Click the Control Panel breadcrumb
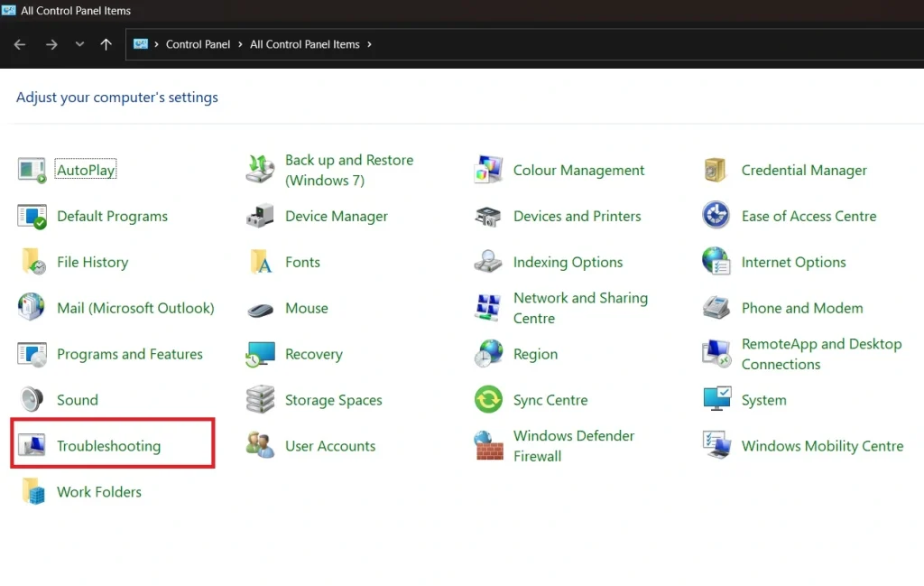 click(x=198, y=44)
